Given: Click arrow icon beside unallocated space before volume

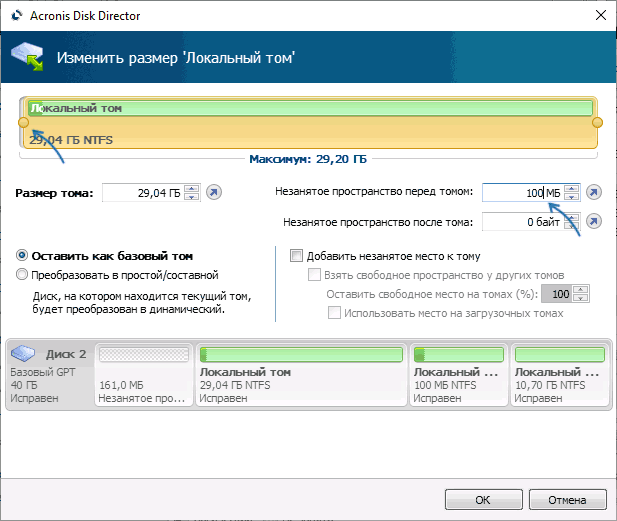Looking at the screenshot, I should (x=594, y=192).
